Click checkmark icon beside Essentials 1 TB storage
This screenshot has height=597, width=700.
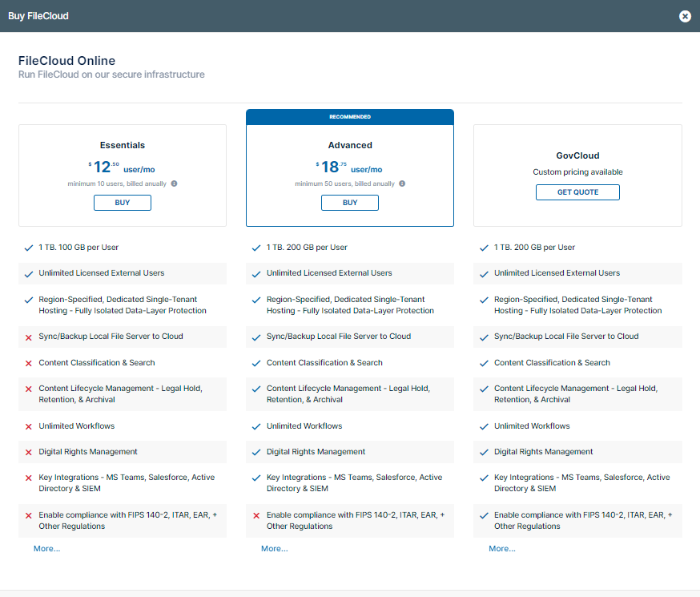(29, 248)
